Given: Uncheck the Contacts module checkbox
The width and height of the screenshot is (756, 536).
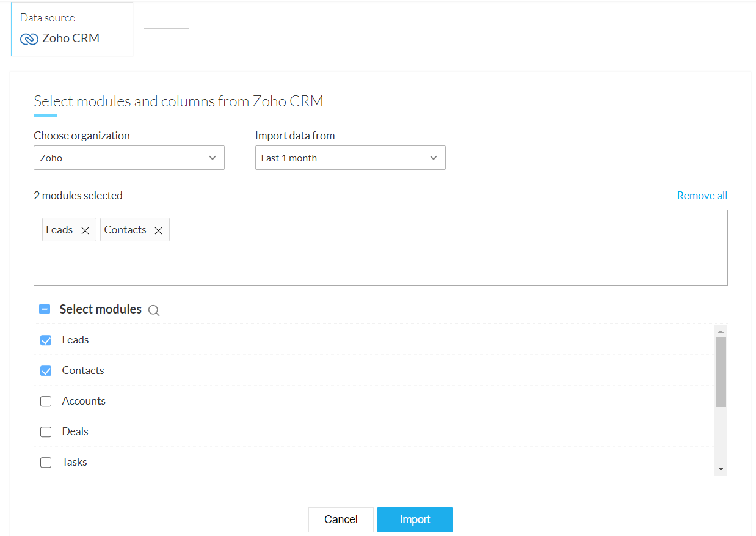Looking at the screenshot, I should (x=46, y=370).
